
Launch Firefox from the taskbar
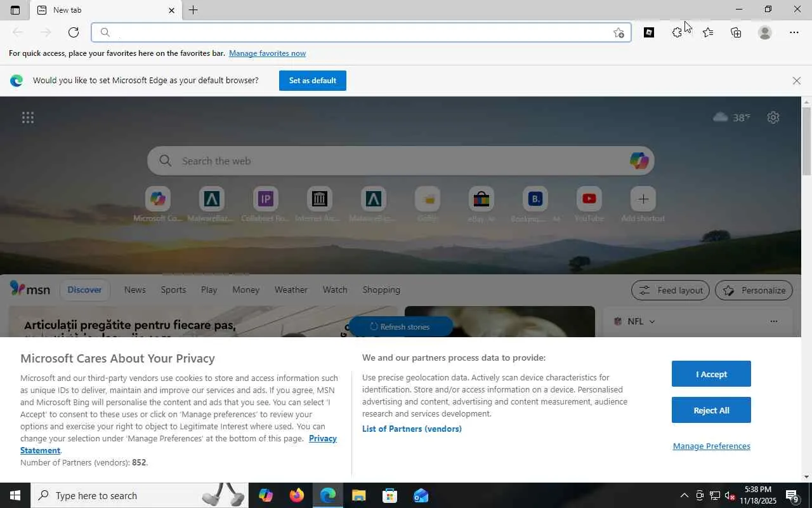(x=296, y=495)
